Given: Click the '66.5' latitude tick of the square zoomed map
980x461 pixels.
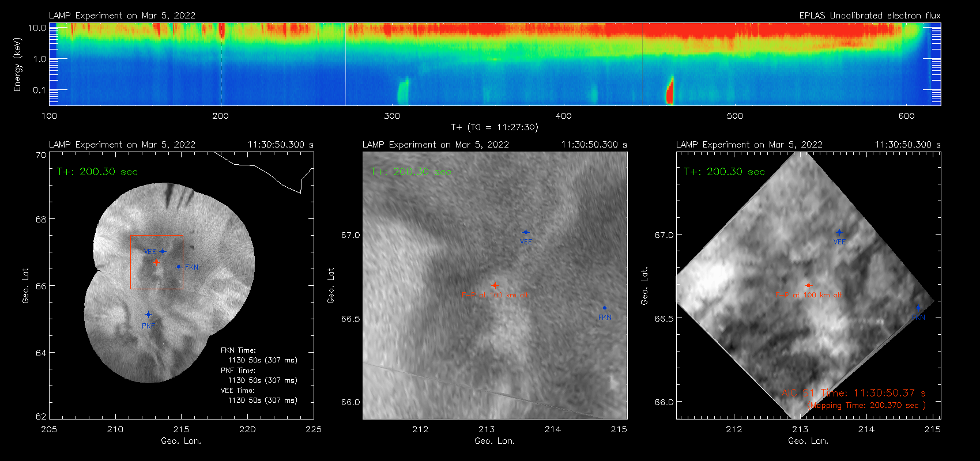Looking at the screenshot, I should click(x=350, y=319).
